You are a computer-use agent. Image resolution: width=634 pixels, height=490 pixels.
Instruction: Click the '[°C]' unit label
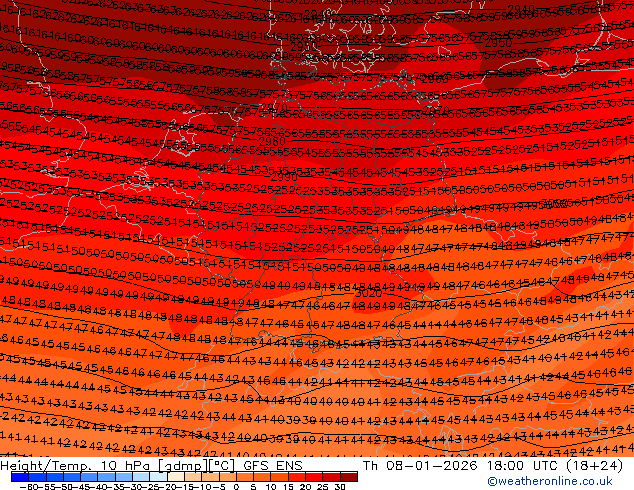click(x=222, y=466)
